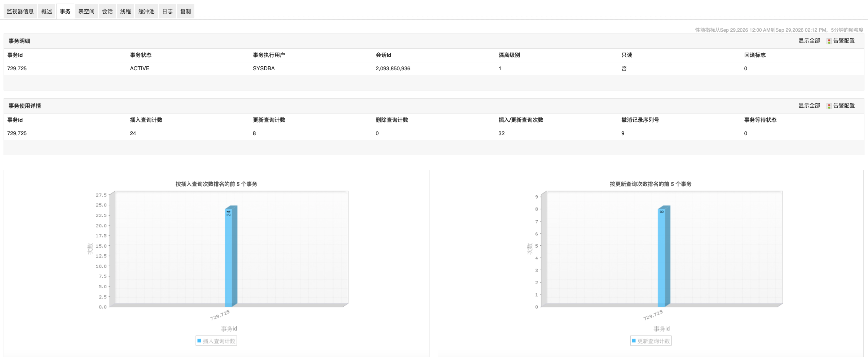Select value 32 in 插入/更新查询次数 column

[x=502, y=133]
